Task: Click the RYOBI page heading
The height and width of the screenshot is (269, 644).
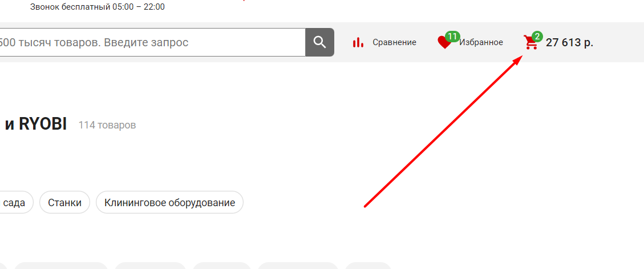Action: (36, 124)
